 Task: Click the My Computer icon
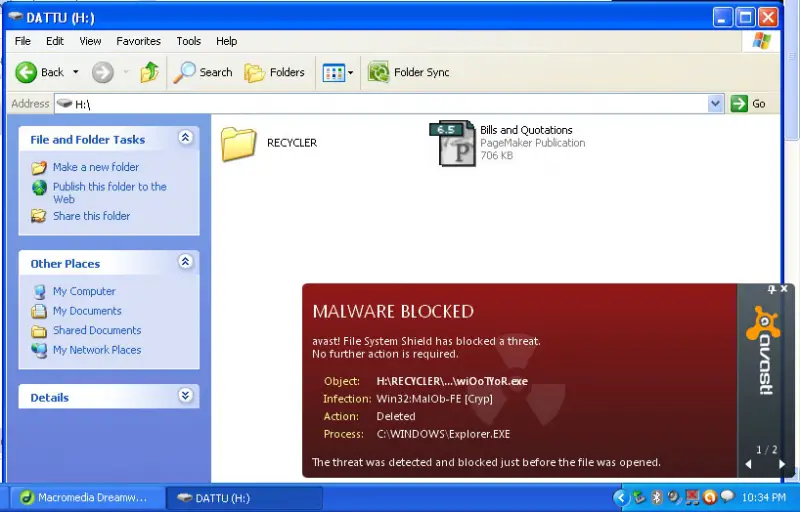pyautogui.click(x=39, y=292)
